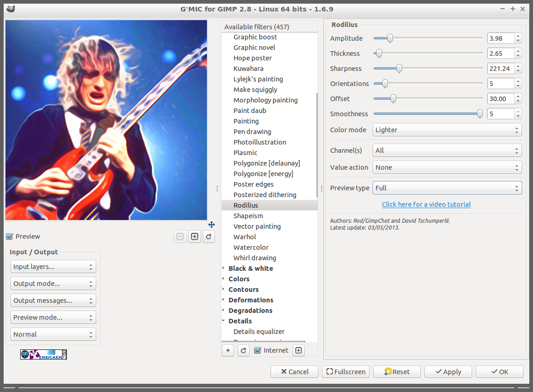Screen dimensions: 533x392
Task: Click the add fave plus icon
Action: (228, 350)
